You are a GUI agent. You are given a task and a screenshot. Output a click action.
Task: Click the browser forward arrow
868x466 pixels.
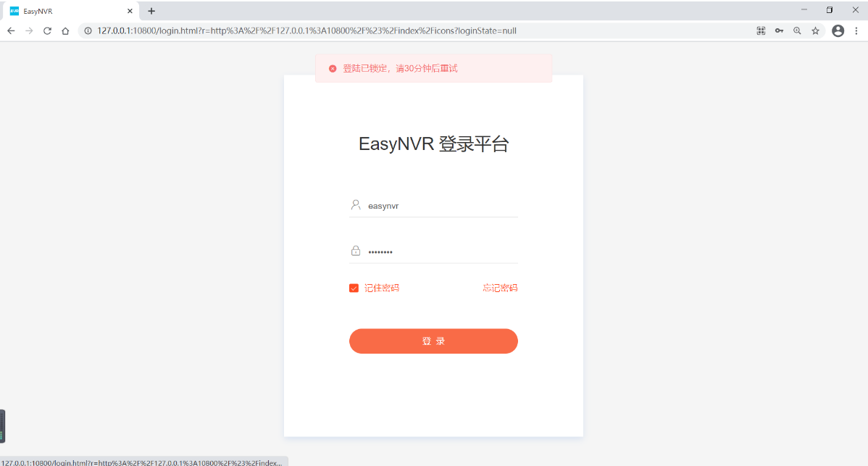click(29, 31)
